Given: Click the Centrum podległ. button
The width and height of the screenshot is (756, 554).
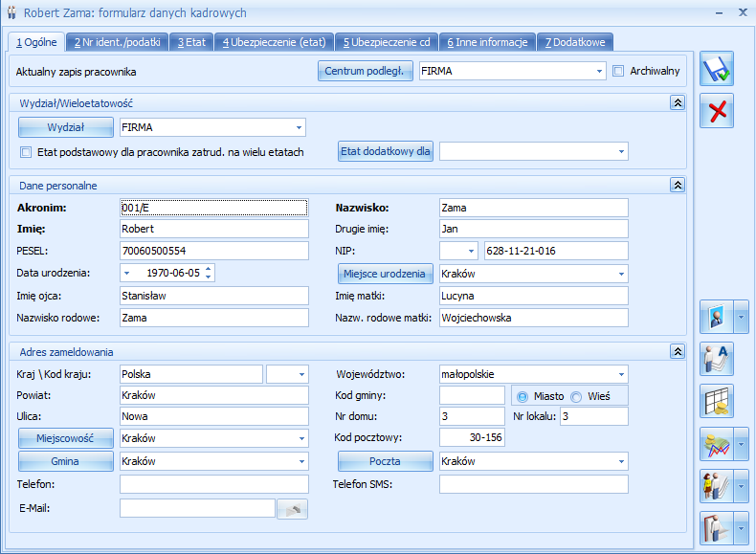Looking at the screenshot, I should coord(365,71).
